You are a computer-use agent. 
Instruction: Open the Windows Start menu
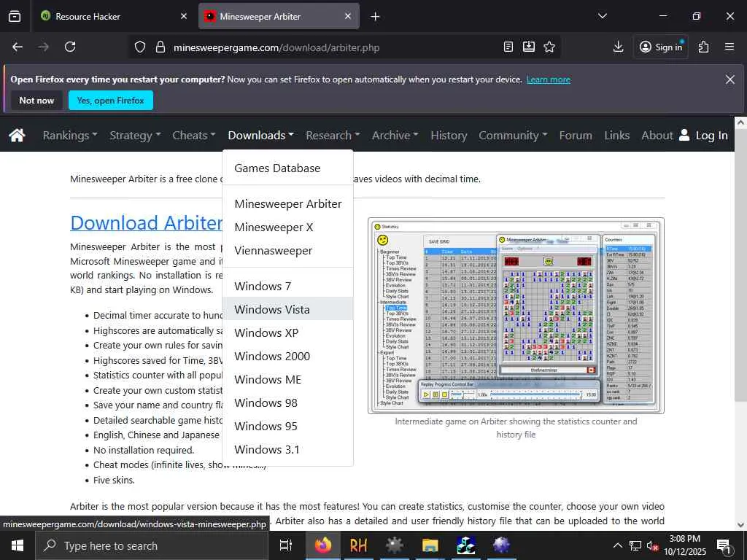click(x=18, y=545)
